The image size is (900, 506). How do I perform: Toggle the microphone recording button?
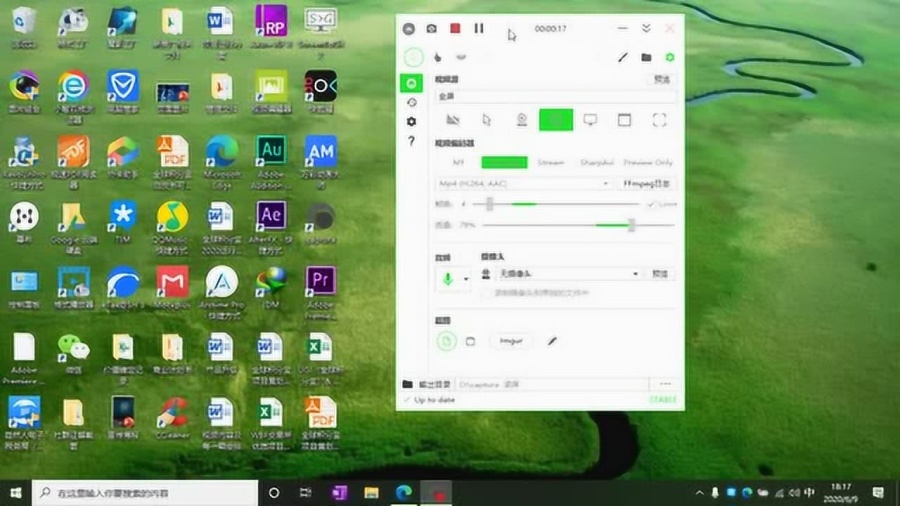[x=448, y=279]
